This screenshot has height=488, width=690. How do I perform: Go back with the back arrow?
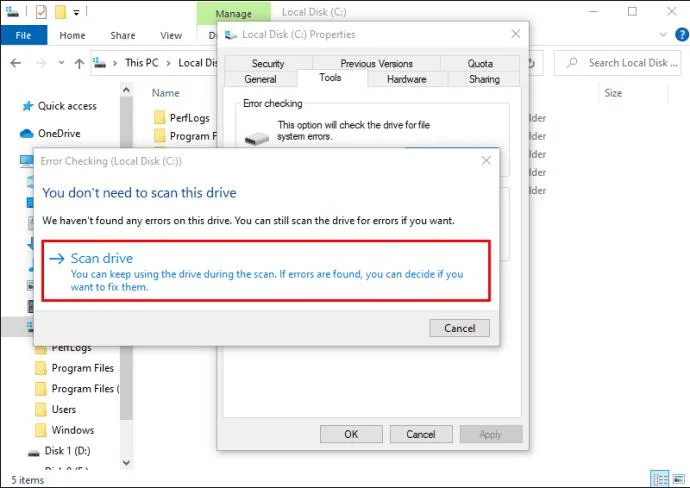coord(16,63)
